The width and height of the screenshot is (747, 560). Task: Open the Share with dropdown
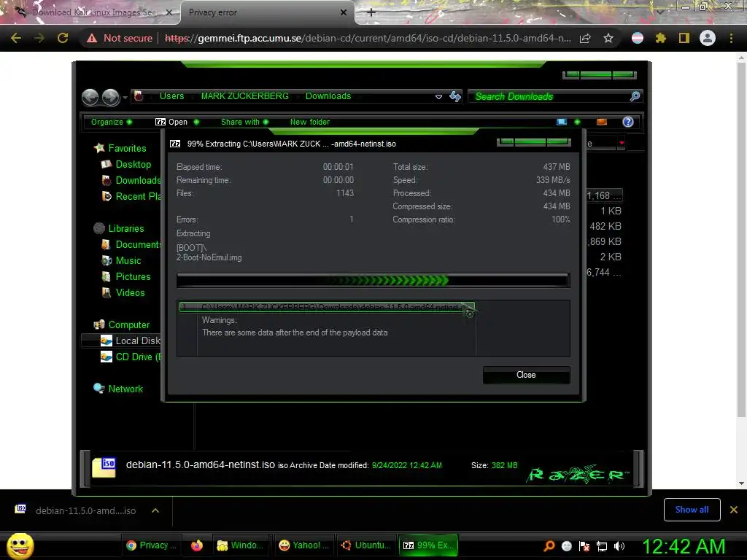(x=244, y=122)
